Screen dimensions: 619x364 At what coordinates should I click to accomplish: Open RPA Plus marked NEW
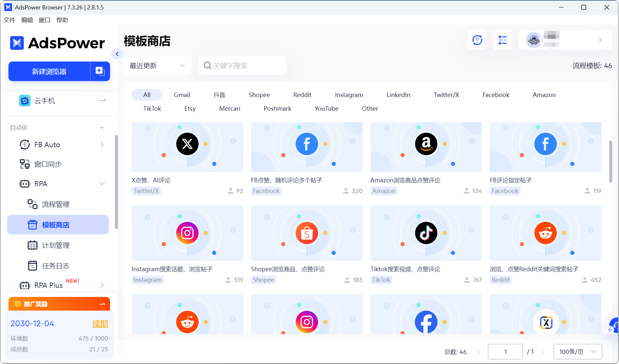pyautogui.click(x=49, y=285)
